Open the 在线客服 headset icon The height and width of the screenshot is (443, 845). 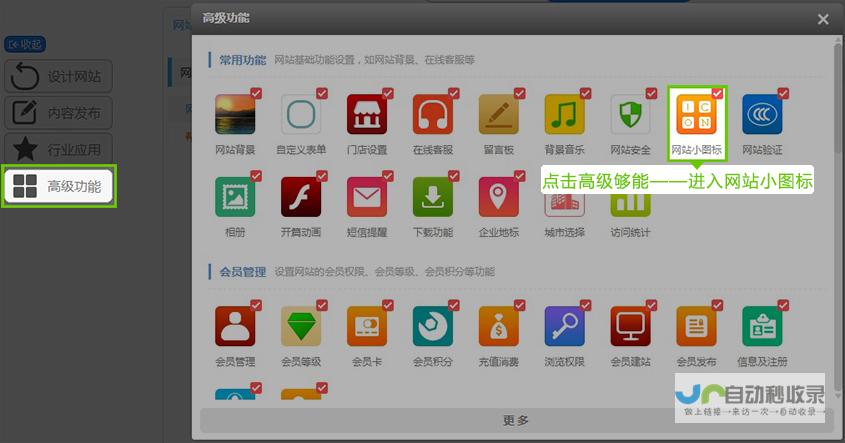[433, 114]
